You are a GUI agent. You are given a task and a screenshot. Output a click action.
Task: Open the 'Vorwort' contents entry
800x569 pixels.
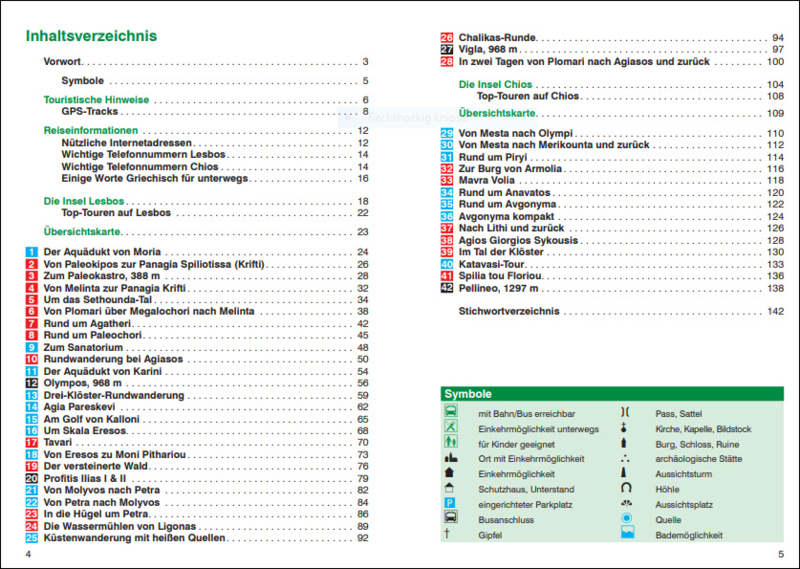[206, 62]
